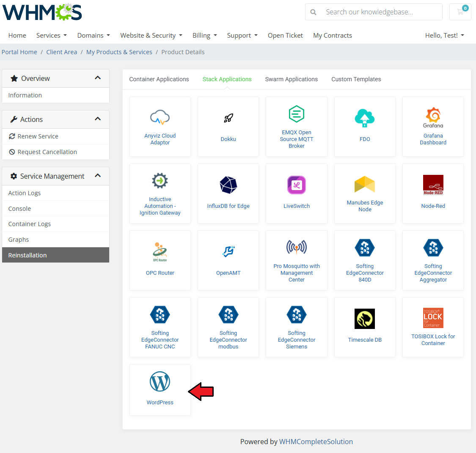Click the WHMCS logo
This screenshot has height=453, width=476.
[42, 12]
